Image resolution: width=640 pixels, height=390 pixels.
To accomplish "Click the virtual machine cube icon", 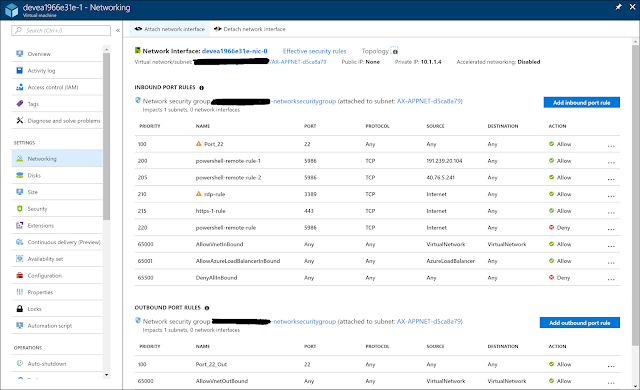I will coord(11,10).
